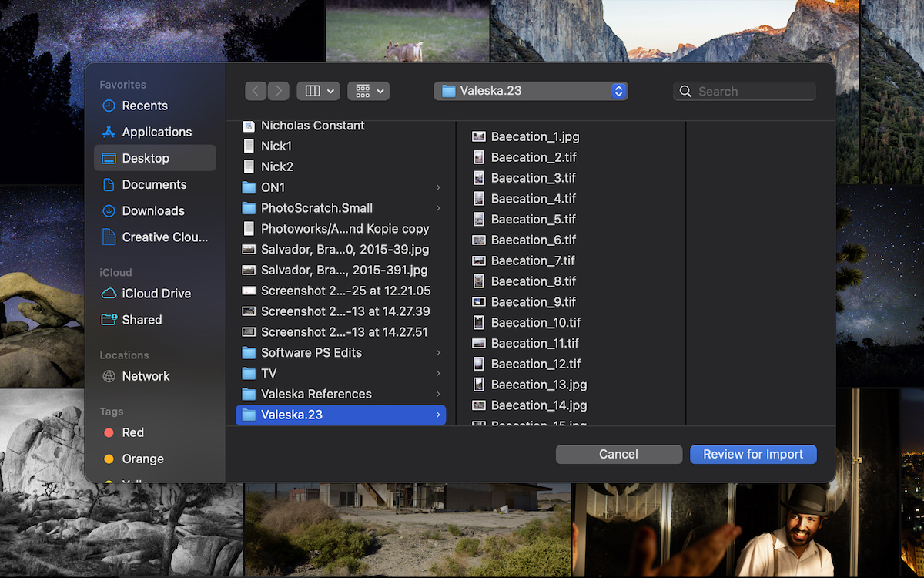
Task: Open the view style dropdown chevron
Action: tap(330, 90)
